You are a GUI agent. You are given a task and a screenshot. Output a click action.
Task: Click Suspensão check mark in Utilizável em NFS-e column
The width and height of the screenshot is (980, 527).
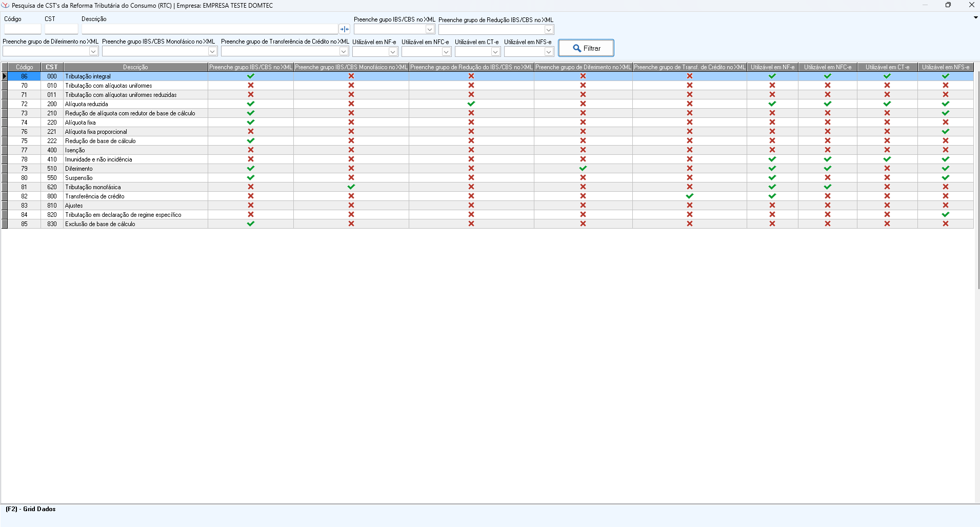tap(946, 178)
